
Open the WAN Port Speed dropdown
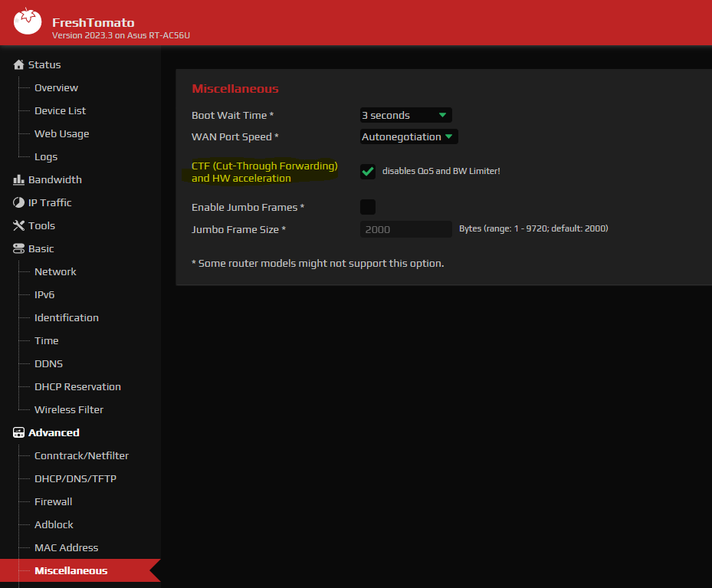point(408,136)
